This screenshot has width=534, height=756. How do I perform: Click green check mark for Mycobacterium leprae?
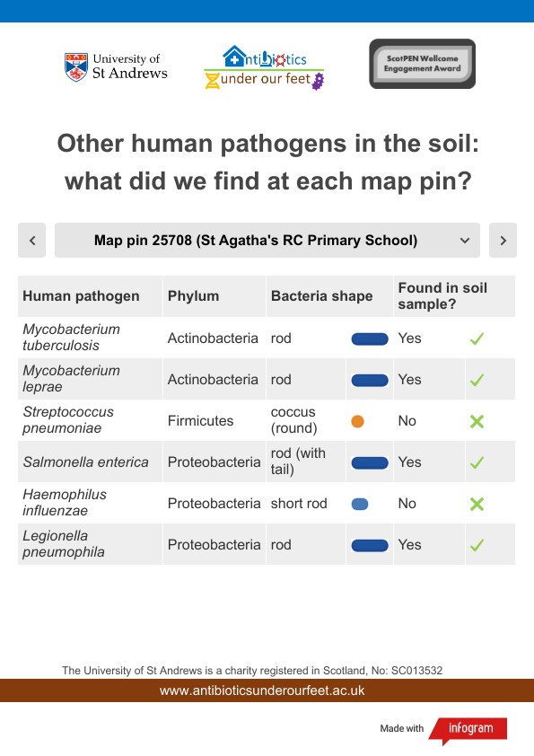pos(477,380)
